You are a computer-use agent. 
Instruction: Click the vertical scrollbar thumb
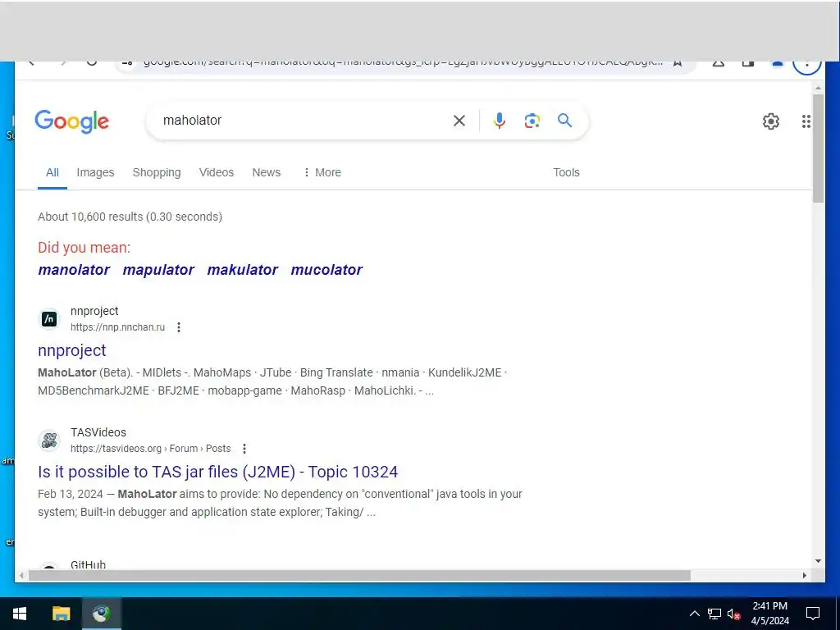click(818, 148)
